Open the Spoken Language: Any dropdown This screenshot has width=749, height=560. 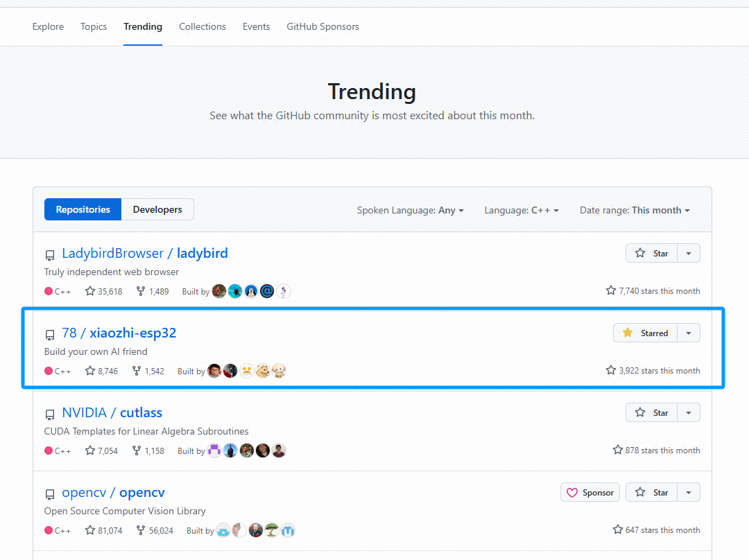(x=411, y=210)
